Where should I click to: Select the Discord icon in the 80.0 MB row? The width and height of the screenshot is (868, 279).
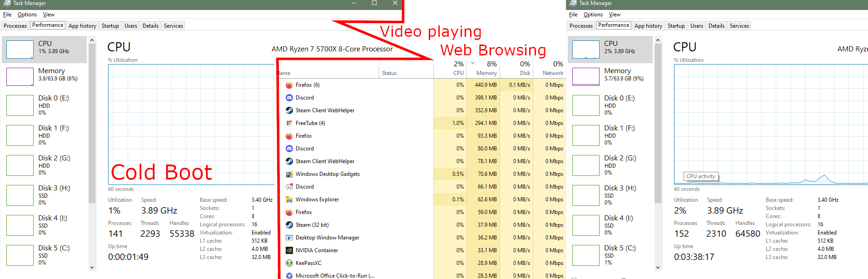(289, 149)
